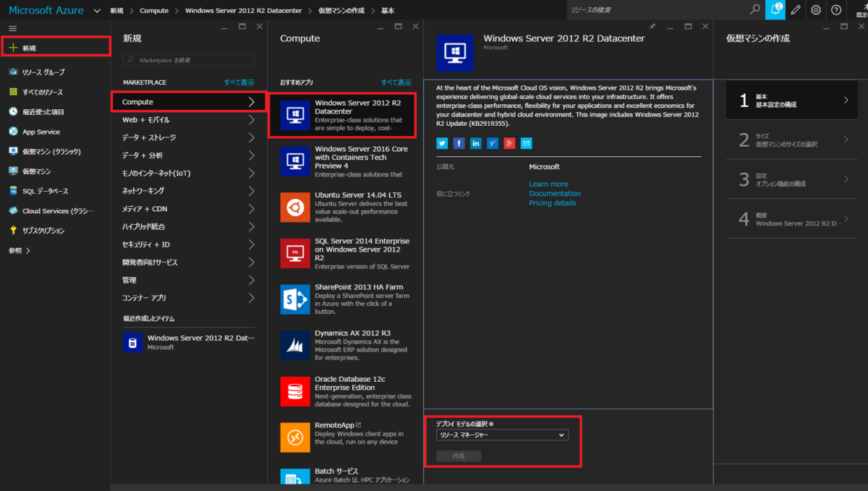
Task: Open recently created Windows Server 2012 R2 item
Action: coord(189,342)
